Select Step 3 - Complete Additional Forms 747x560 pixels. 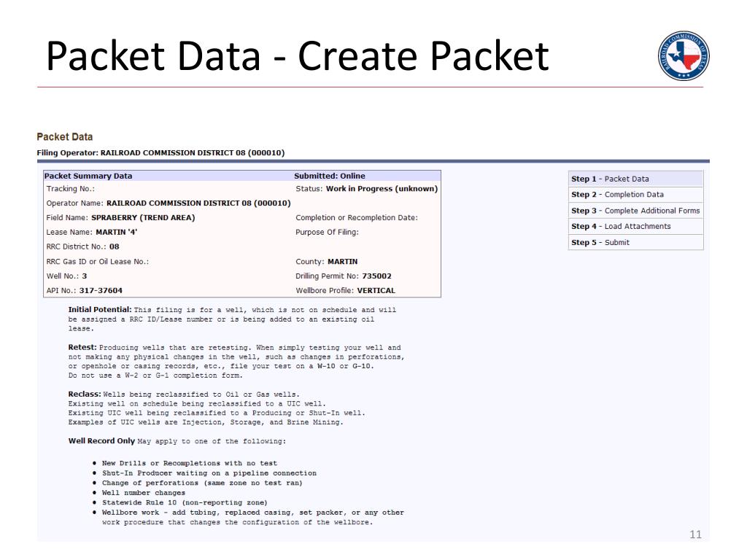point(635,211)
